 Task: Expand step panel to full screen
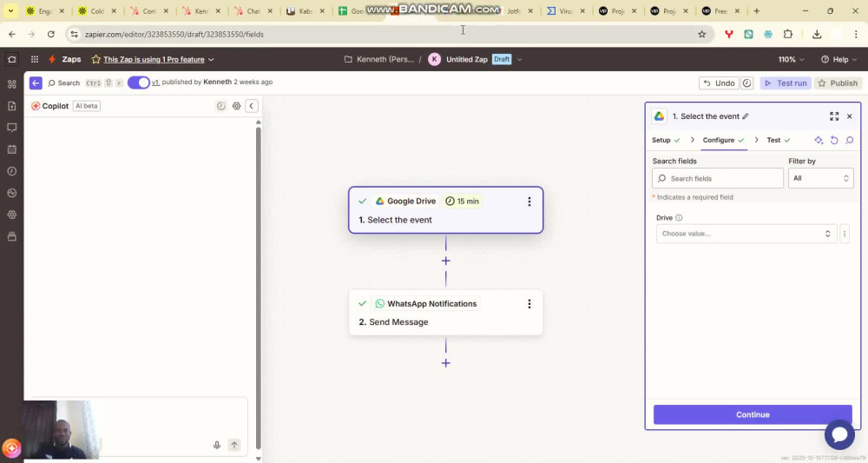point(834,116)
